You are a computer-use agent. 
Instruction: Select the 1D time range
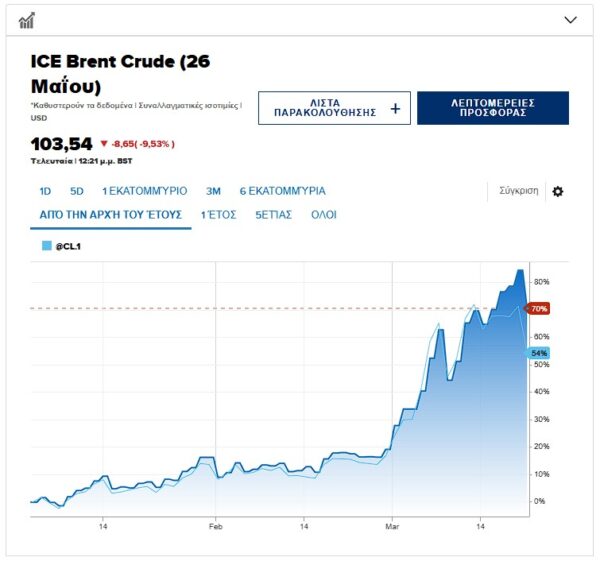45,191
